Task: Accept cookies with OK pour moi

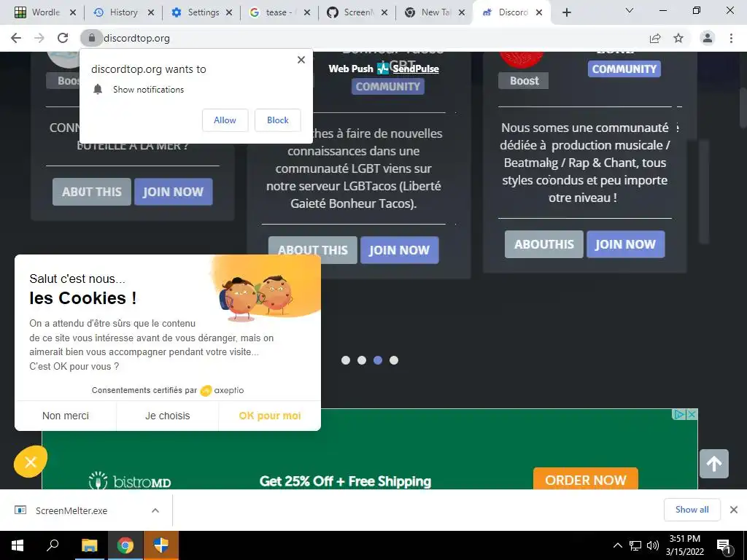Action: coord(270,416)
